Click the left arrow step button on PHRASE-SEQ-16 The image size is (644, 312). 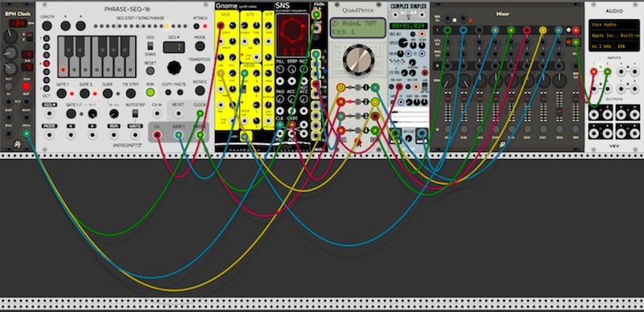click(65, 26)
